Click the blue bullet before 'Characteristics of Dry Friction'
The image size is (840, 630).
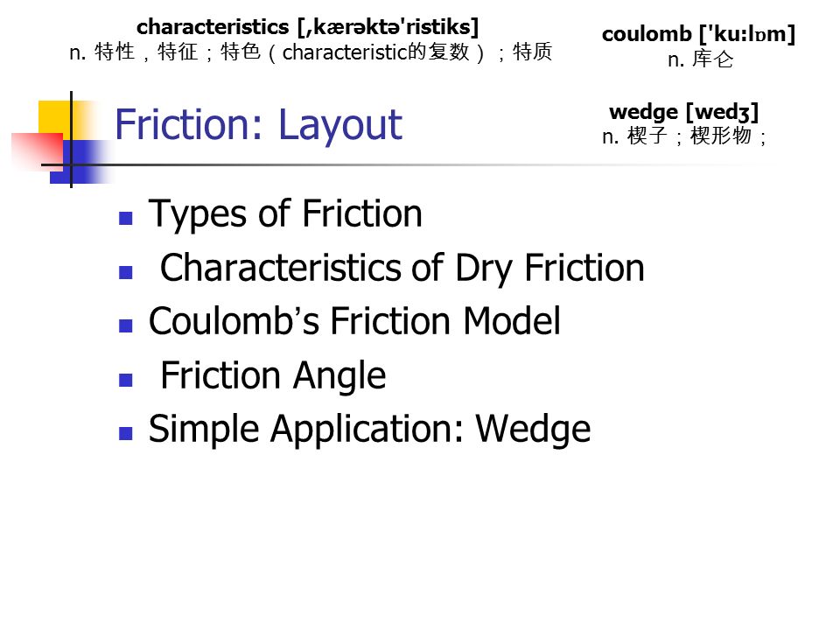coord(126,272)
